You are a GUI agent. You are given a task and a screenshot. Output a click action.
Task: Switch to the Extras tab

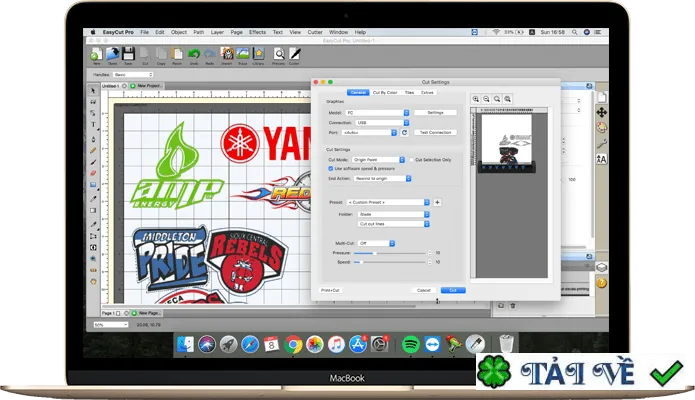point(427,92)
